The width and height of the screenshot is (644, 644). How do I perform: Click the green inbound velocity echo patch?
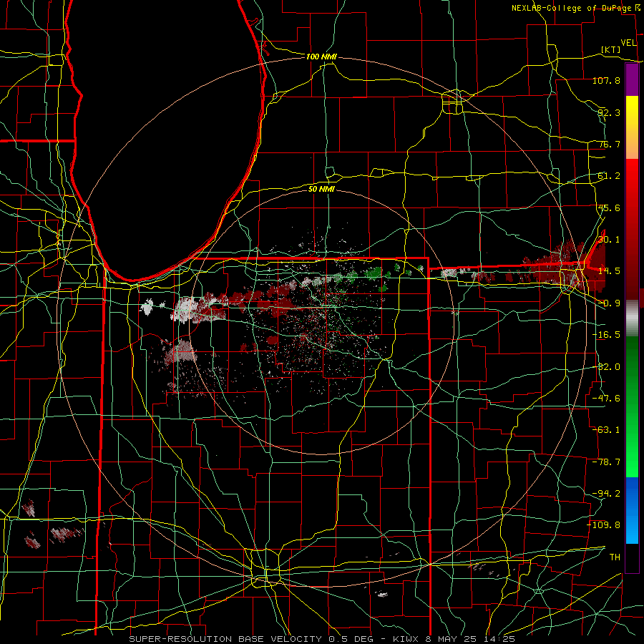[374, 273]
